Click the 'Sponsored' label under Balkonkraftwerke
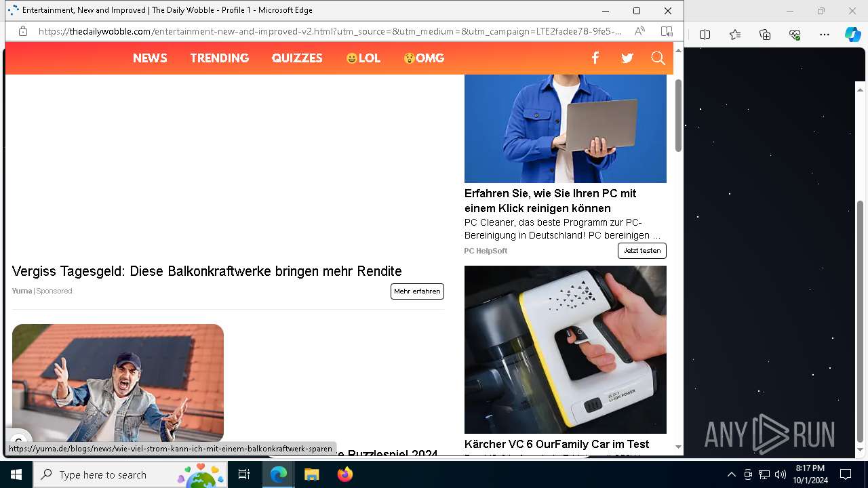868x488 pixels. [54, 291]
